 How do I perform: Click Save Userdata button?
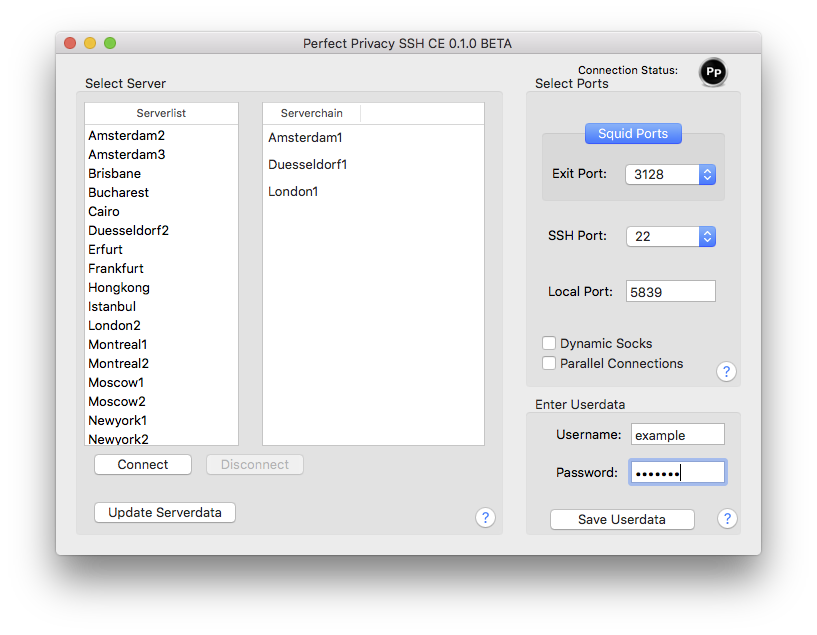pyautogui.click(x=622, y=519)
